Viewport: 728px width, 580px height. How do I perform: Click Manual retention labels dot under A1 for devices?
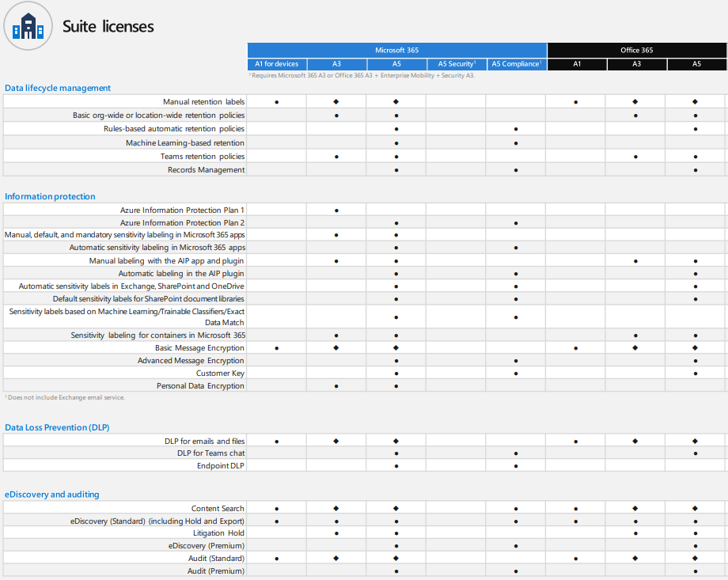(277, 102)
